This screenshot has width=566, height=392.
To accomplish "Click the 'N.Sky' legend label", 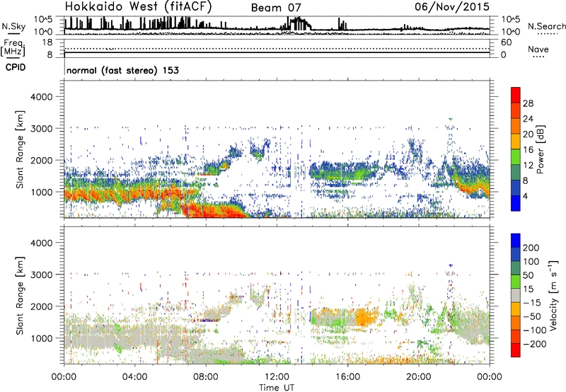I will pyautogui.click(x=13, y=26).
